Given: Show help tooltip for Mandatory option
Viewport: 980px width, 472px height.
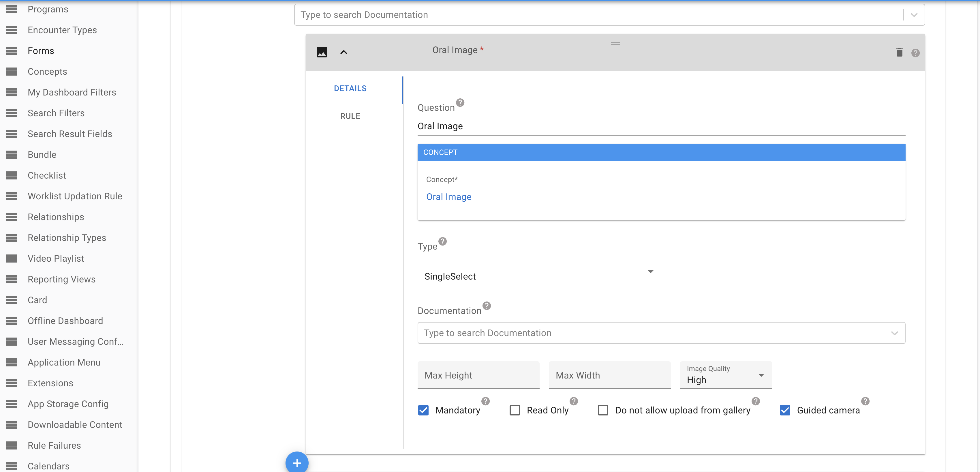Looking at the screenshot, I should point(485,401).
